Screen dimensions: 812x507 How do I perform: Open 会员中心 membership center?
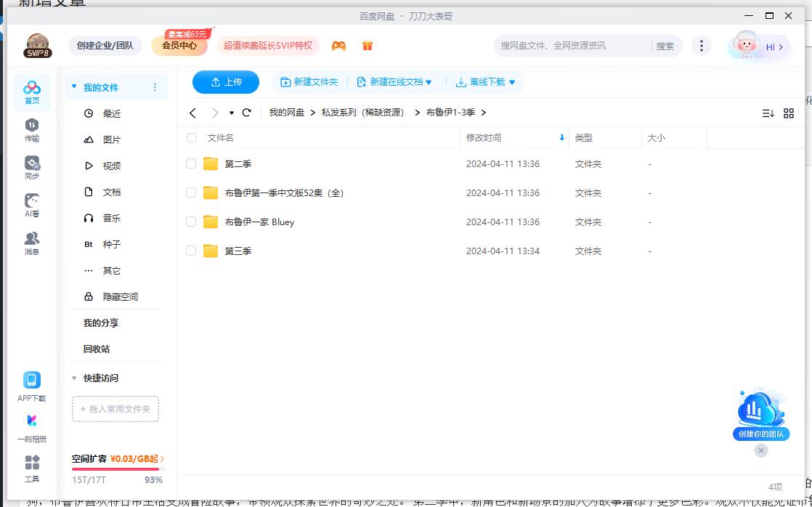coord(179,45)
